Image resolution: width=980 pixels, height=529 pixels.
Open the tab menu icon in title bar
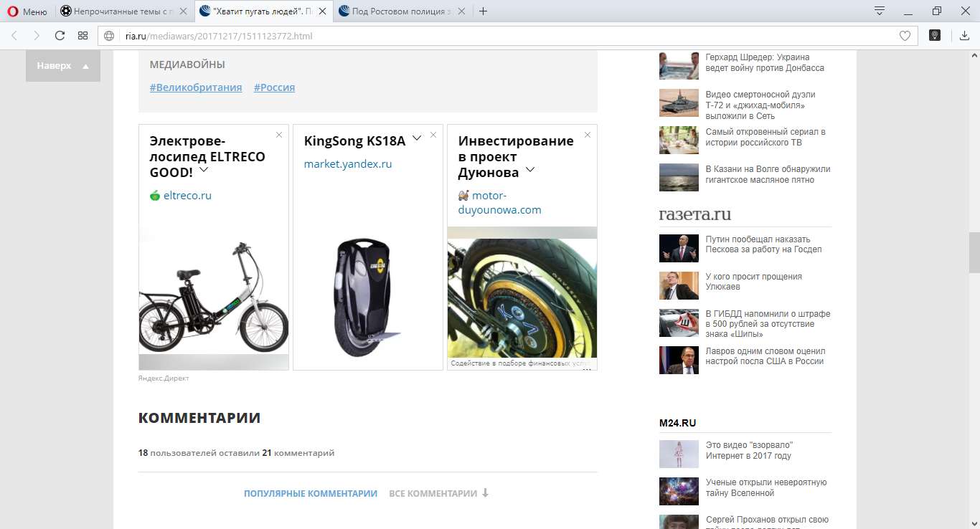880,11
